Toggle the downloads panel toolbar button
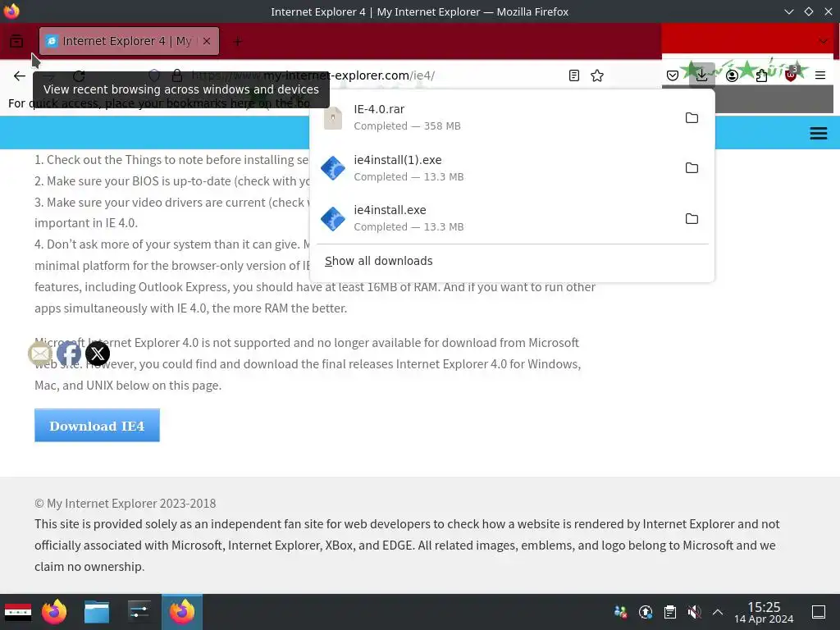The image size is (840, 630). [x=702, y=75]
